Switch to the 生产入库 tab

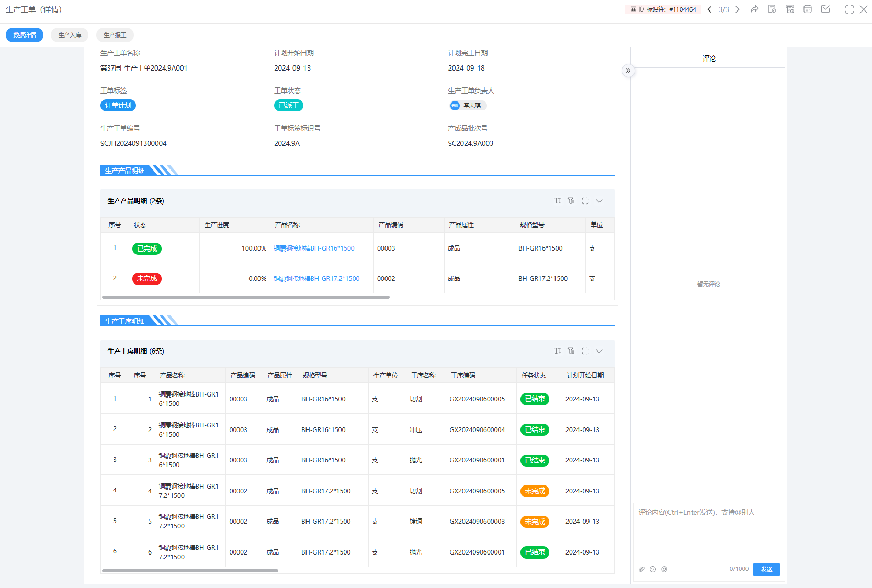(70, 35)
